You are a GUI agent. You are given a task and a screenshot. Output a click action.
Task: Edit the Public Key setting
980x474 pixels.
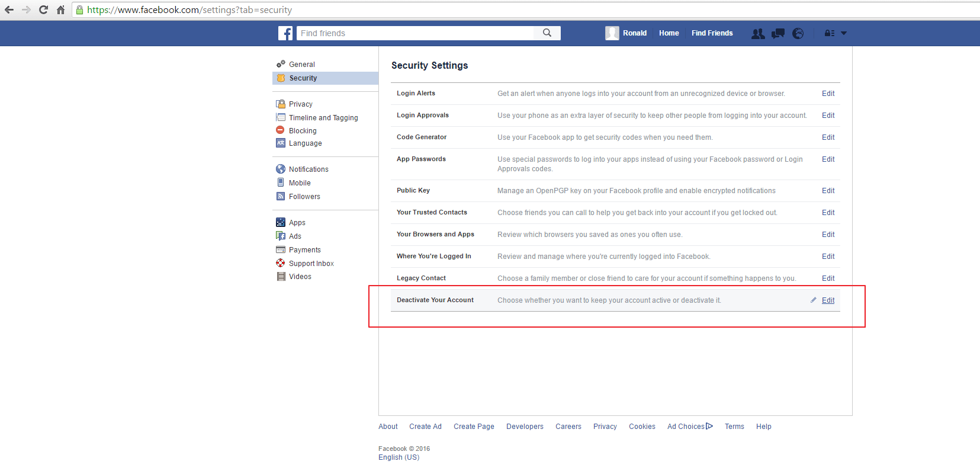point(828,191)
